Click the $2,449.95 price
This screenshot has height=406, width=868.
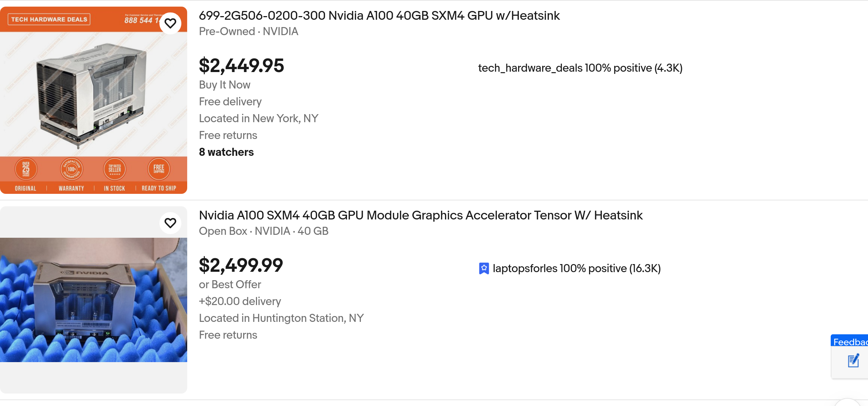point(241,65)
